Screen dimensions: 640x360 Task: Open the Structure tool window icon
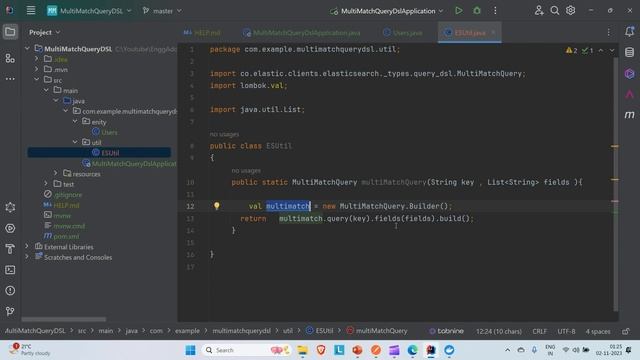point(10,58)
